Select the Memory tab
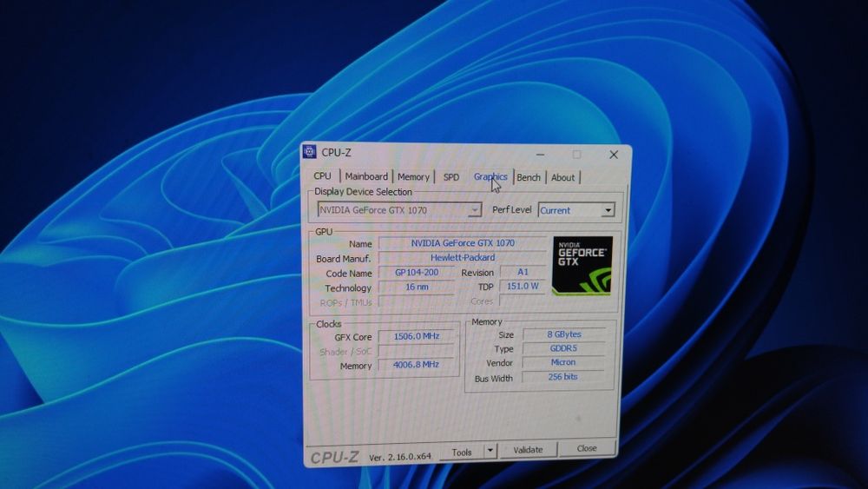The width and height of the screenshot is (868, 489). point(413,176)
